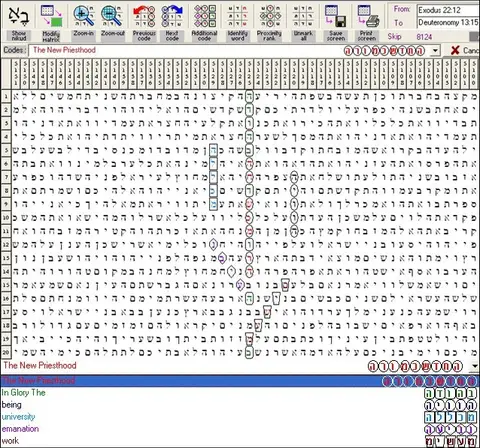Click the Save screen label button

tap(336, 36)
